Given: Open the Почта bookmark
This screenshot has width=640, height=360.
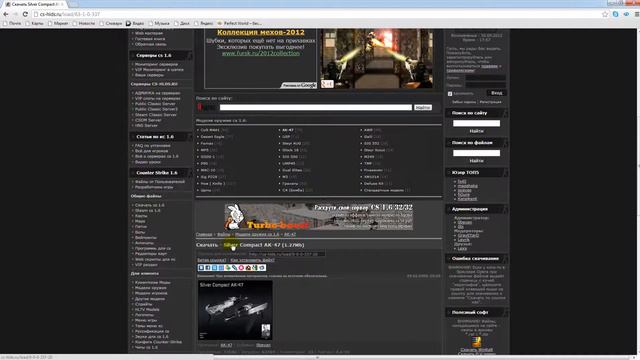Looking at the screenshot, I should 12,23.
